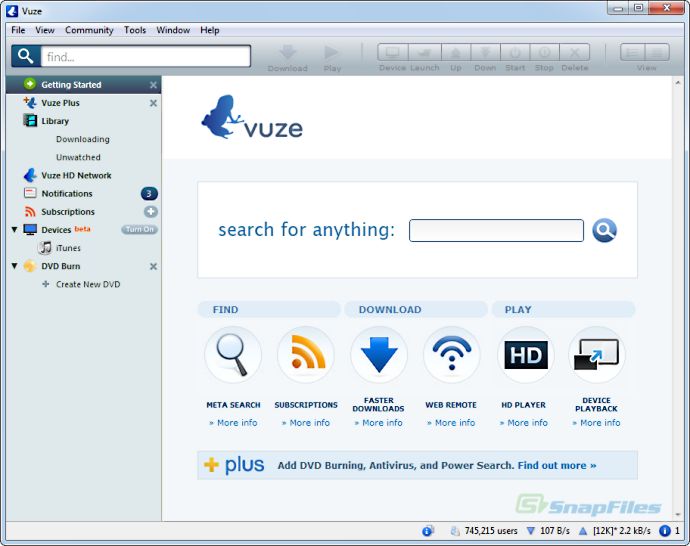This screenshot has width=690, height=546.
Task: Move item Up with the toolbar icon
Action: (x=456, y=52)
